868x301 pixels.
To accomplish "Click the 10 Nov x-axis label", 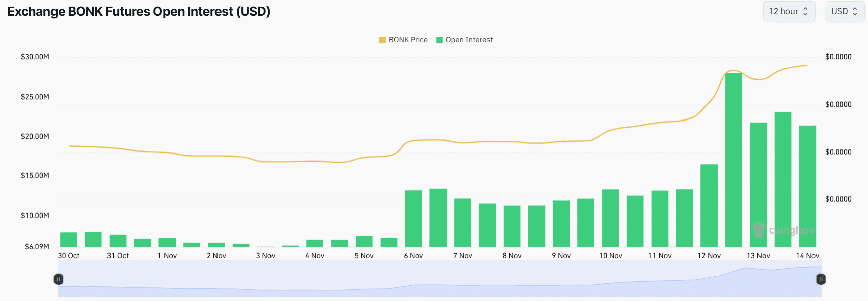I will (611, 256).
